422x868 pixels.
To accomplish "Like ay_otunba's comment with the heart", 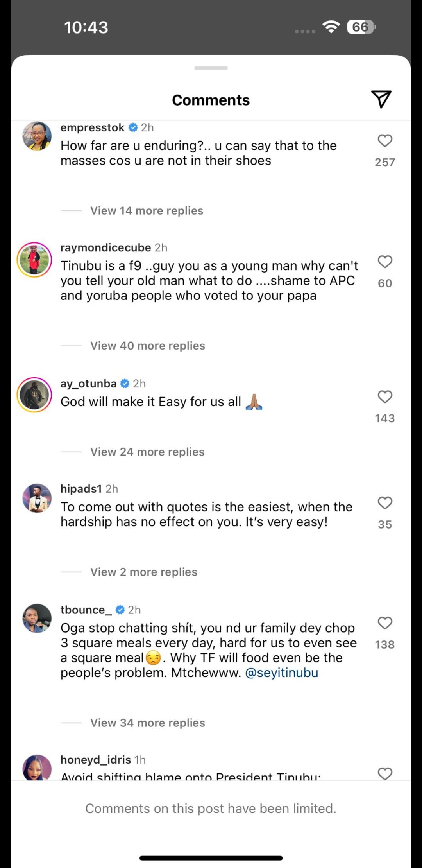I will point(385,397).
